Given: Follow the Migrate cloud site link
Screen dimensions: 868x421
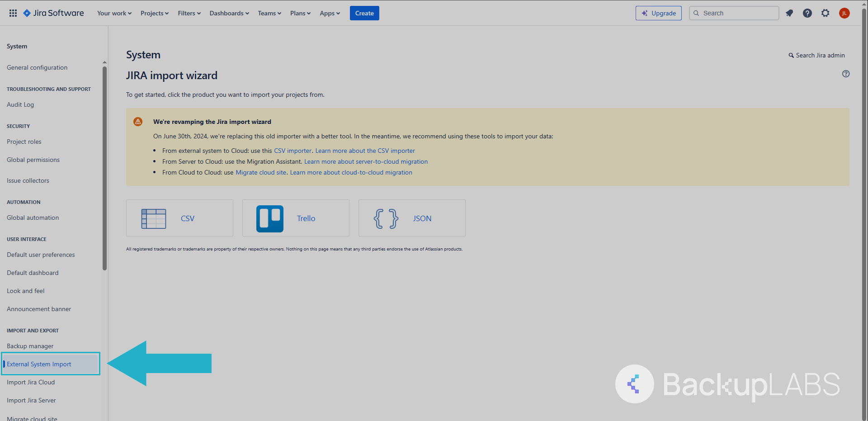Looking at the screenshot, I should click(x=261, y=172).
